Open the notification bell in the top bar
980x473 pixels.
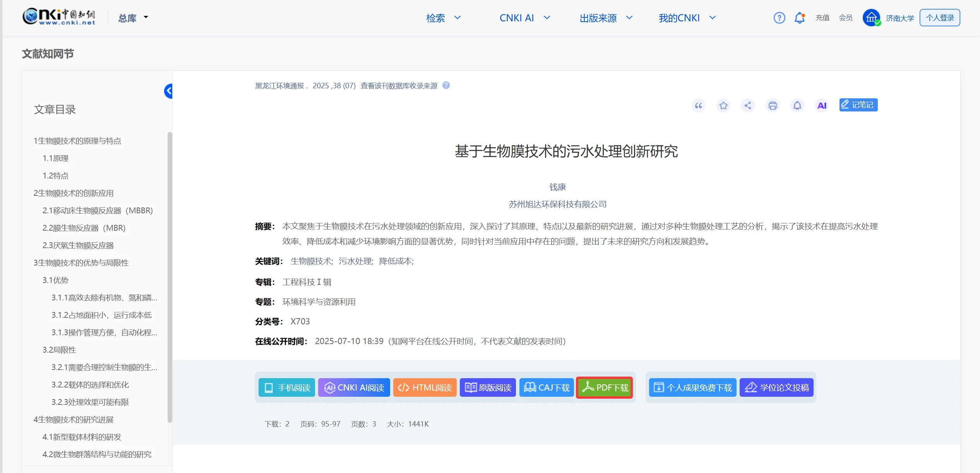click(x=800, y=17)
